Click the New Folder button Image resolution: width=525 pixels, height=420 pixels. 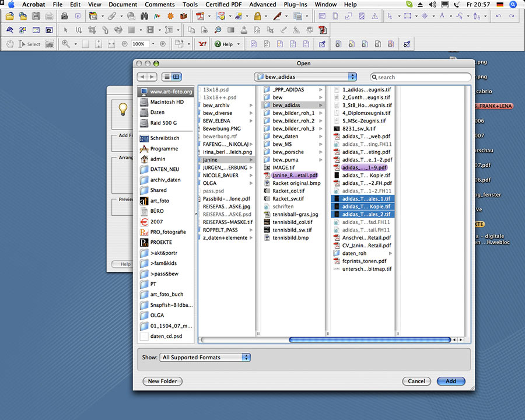pyautogui.click(x=162, y=381)
